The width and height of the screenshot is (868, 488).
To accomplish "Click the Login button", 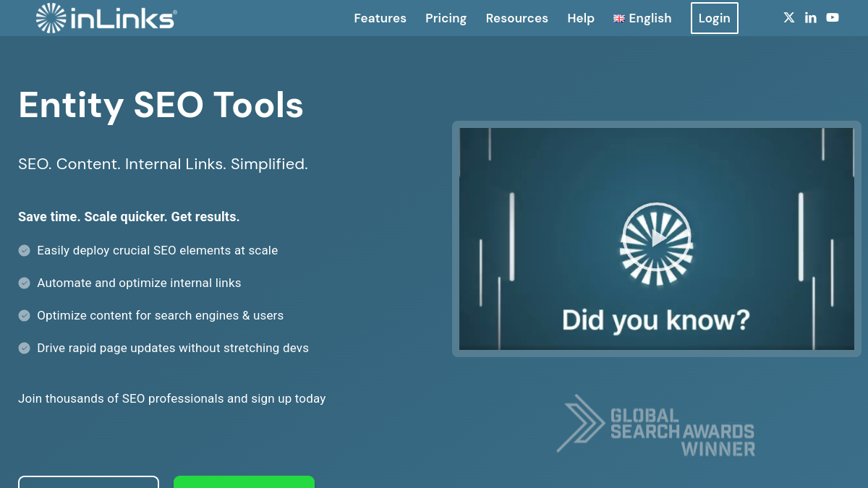I will point(714,18).
